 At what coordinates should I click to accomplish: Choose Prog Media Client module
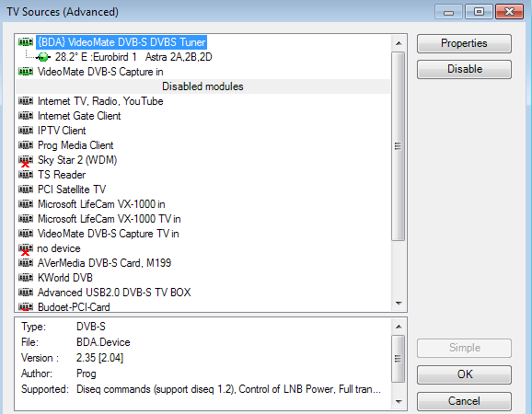pyautogui.click(x=75, y=145)
